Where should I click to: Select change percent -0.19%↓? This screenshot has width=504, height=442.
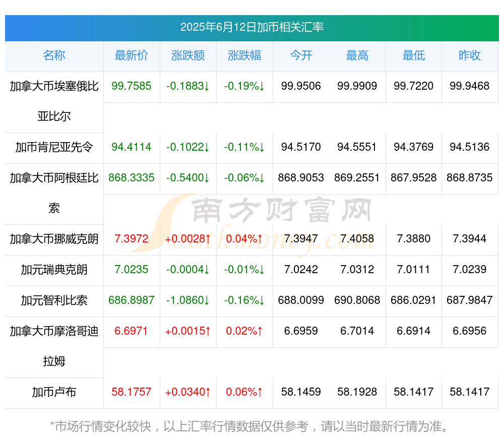244,86
